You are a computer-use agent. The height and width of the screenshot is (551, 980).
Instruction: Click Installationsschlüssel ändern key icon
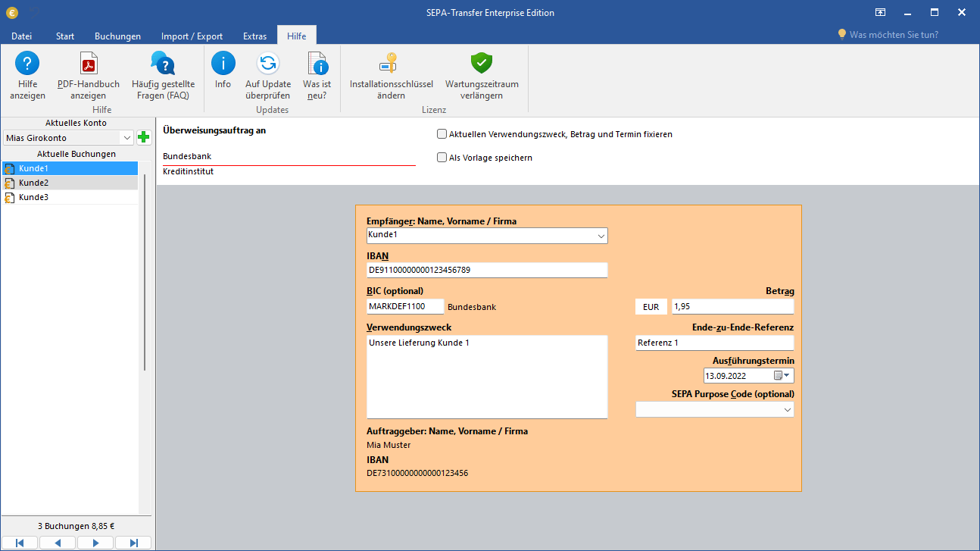pyautogui.click(x=391, y=64)
